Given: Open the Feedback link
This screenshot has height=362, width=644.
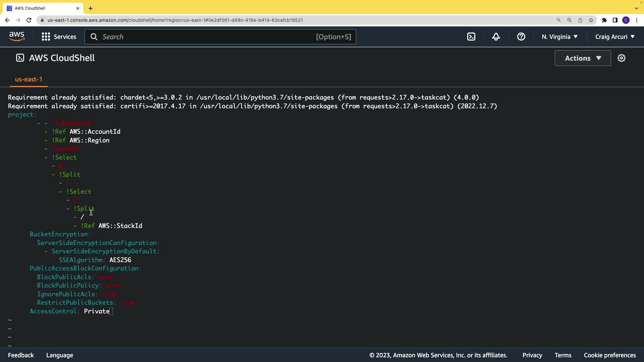Looking at the screenshot, I should (x=21, y=355).
